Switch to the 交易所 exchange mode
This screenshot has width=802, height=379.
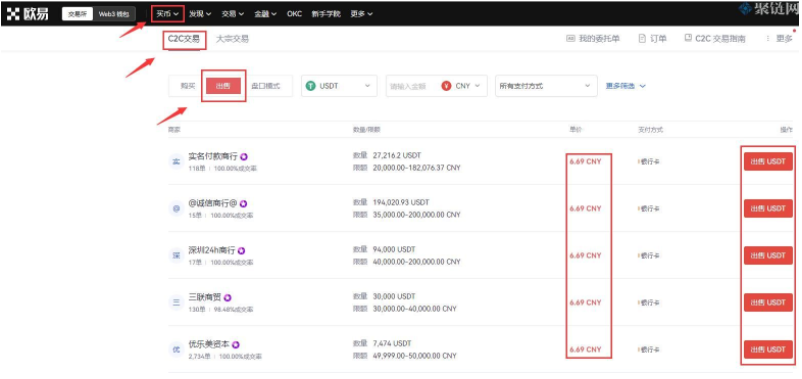[x=78, y=14]
